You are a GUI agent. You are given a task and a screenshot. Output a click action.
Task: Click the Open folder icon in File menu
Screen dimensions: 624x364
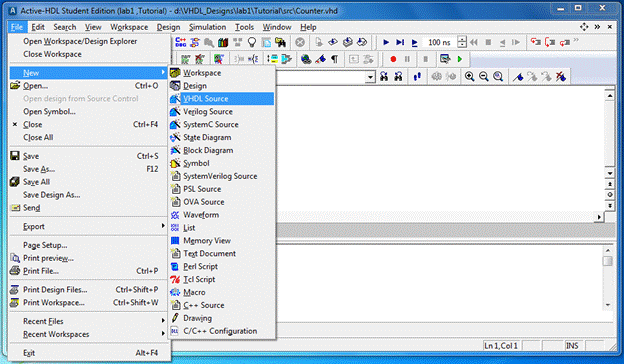tap(15, 86)
